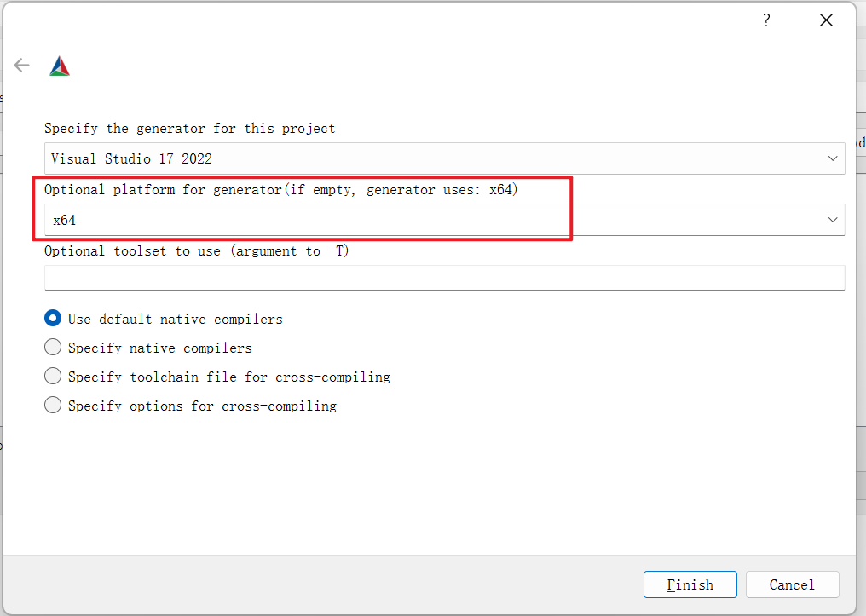866x616 pixels.
Task: Open the Visual Studio 17 2022 combo box
Action: 445,159
